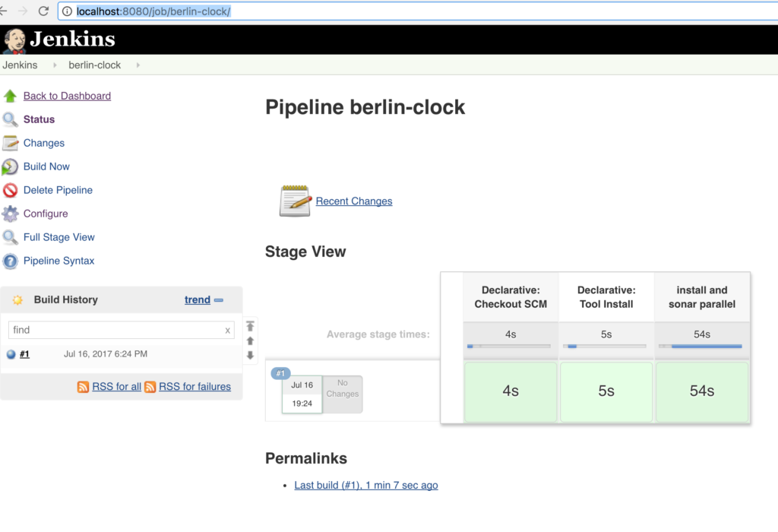
Task: Click the Configure gear icon
Action: point(10,214)
